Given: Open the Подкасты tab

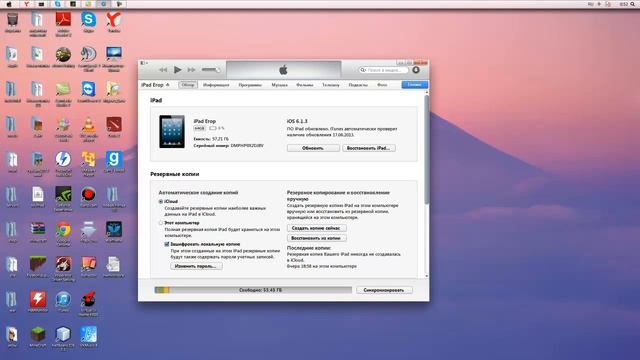Looking at the screenshot, I should pyautogui.click(x=358, y=85).
